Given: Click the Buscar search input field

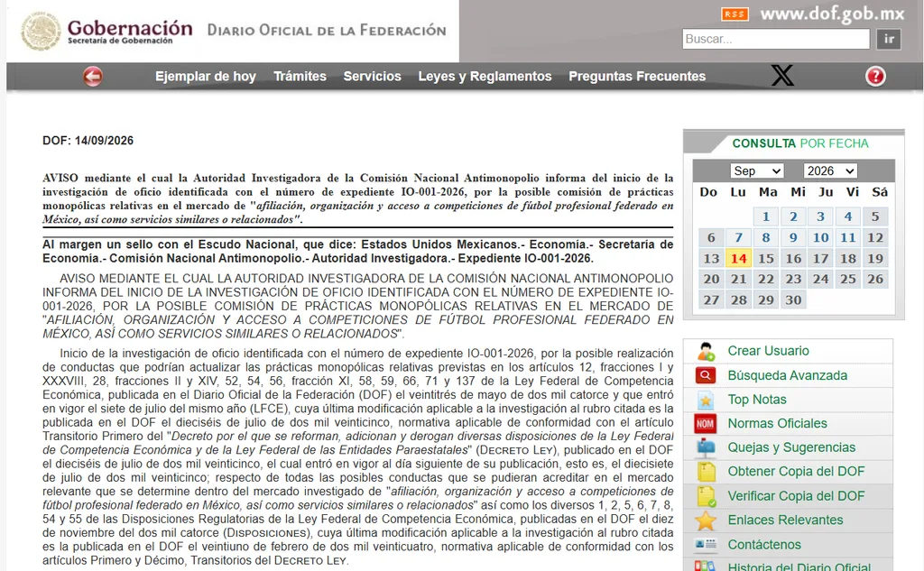Looking at the screenshot, I should (x=776, y=40).
